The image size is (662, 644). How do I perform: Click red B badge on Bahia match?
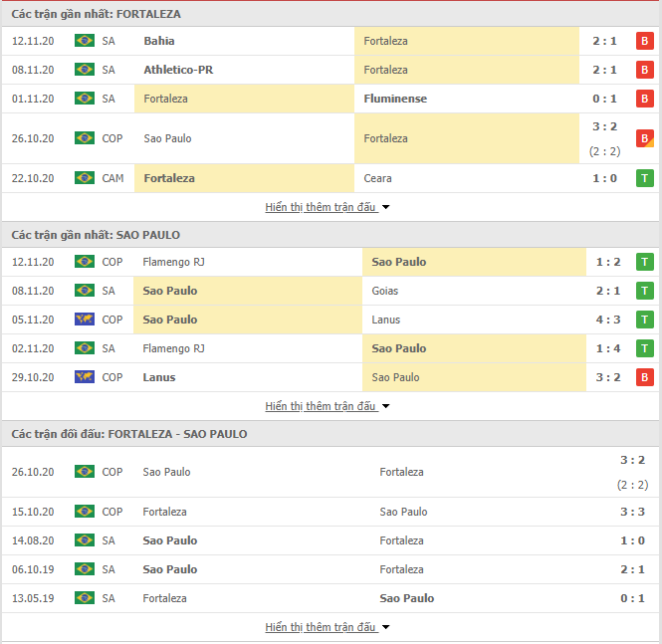coord(645,41)
